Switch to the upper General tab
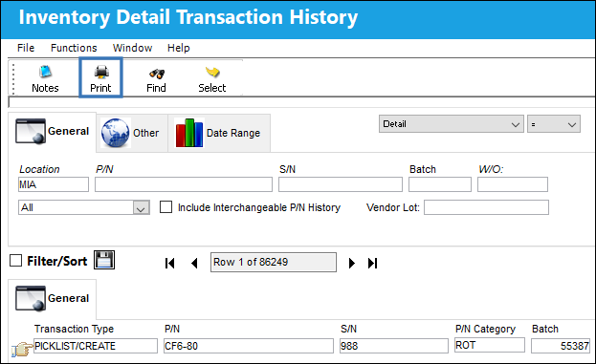 [x=52, y=132]
